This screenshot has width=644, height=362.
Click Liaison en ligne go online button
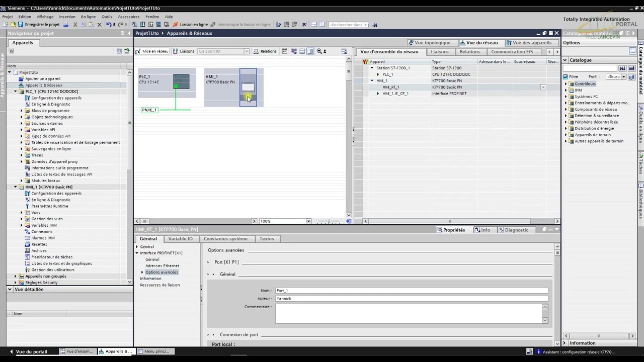click(190, 24)
